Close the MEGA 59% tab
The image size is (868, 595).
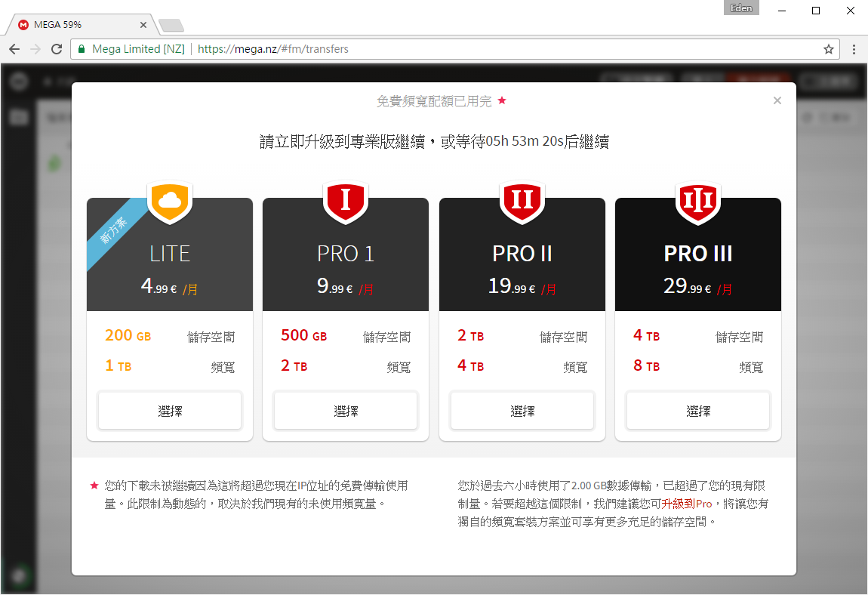(x=143, y=25)
